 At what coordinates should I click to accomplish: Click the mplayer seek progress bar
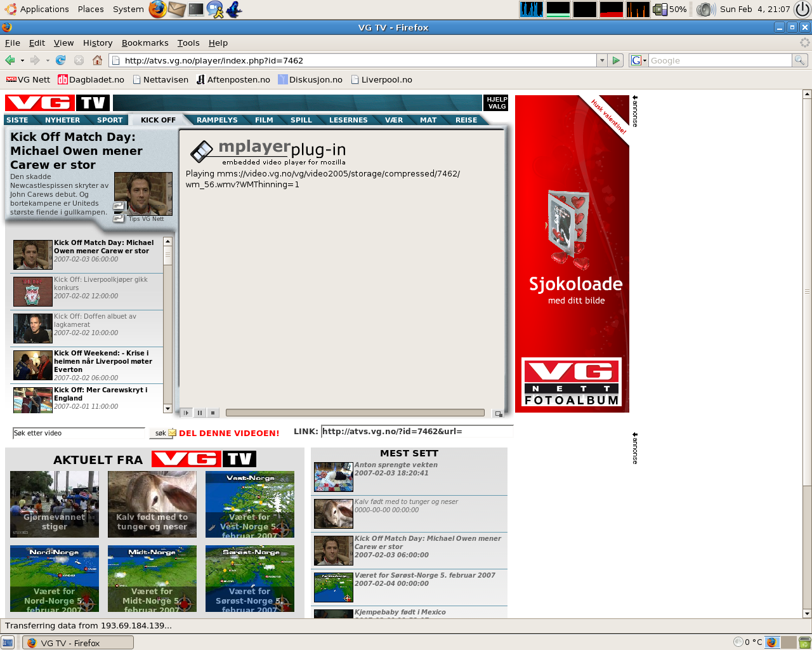pyautogui.click(x=355, y=413)
